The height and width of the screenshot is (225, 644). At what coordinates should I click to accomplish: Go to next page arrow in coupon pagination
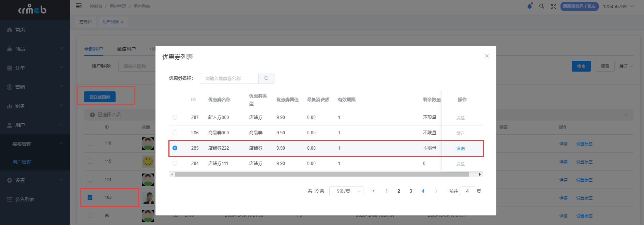click(x=436, y=191)
